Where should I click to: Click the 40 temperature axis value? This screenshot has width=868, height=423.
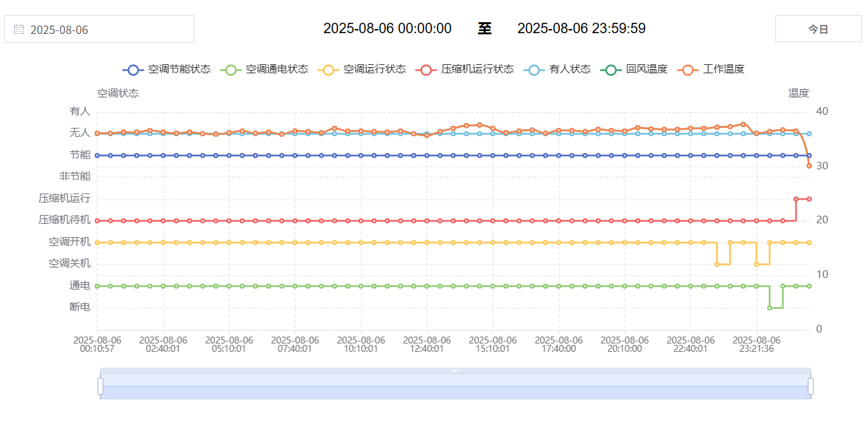[x=822, y=111]
